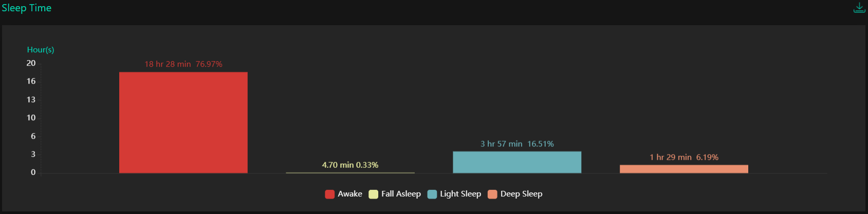Click the teal Light Sleep bar

tap(517, 162)
